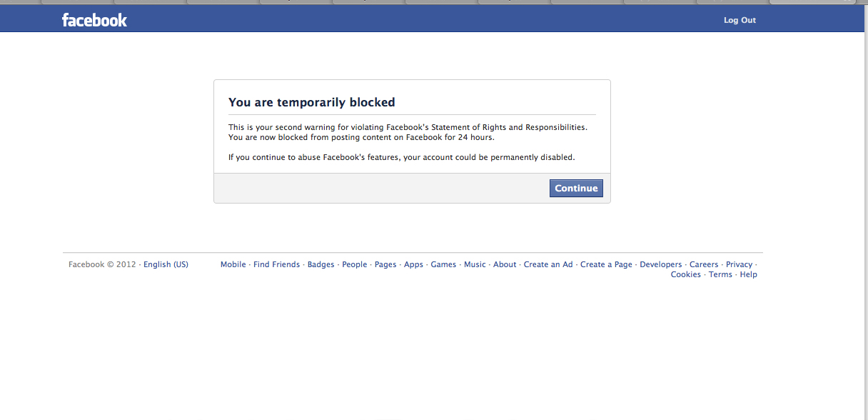The image size is (868, 420).
Task: Click the Facebook logo in header
Action: coord(94,20)
